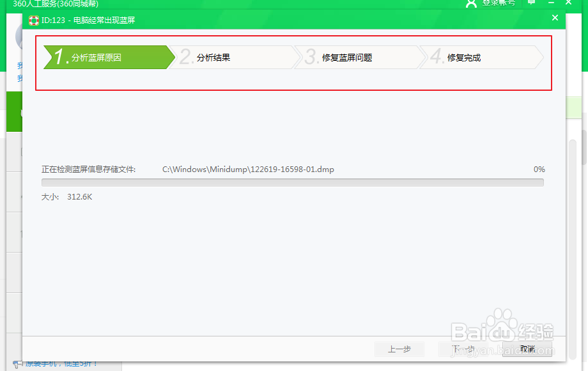Switch to the 修复完成 step
588x371 pixels.
tap(463, 57)
